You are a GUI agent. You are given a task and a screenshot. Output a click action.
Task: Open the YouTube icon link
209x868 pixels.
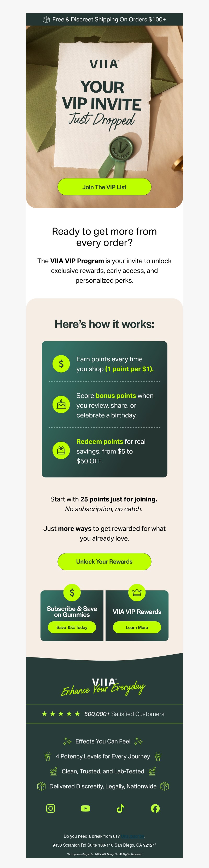85,808
